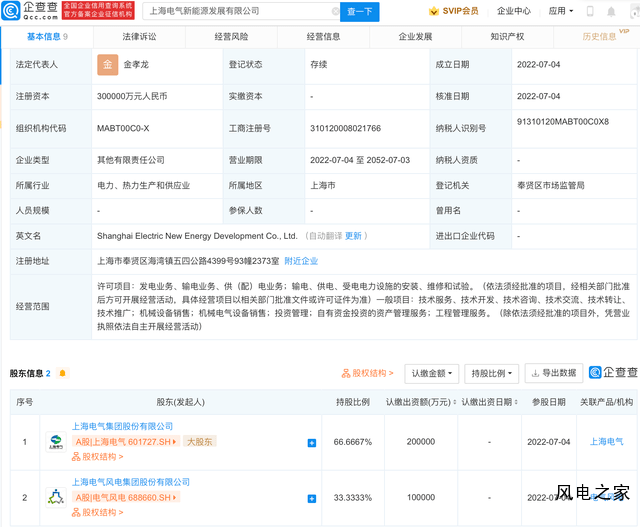Viewport: 640px width, 527px height.
Task: Click the orange 金 avatar of legal representative
Action: (x=108, y=64)
